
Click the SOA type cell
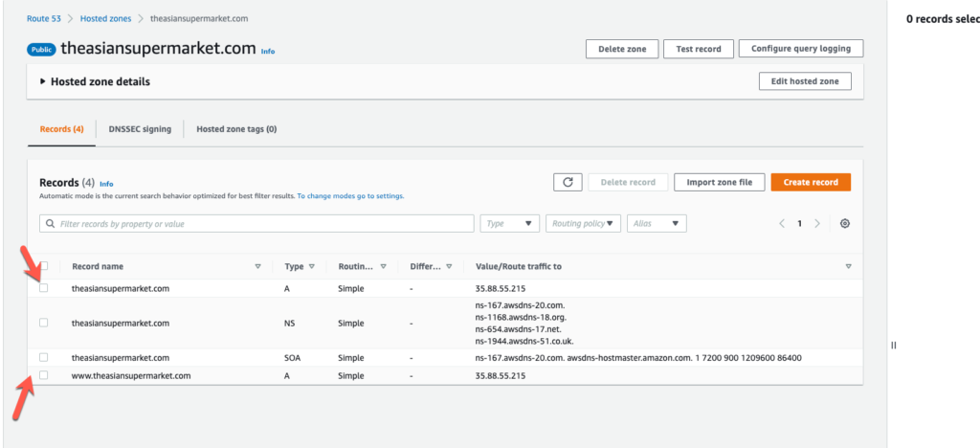point(293,358)
